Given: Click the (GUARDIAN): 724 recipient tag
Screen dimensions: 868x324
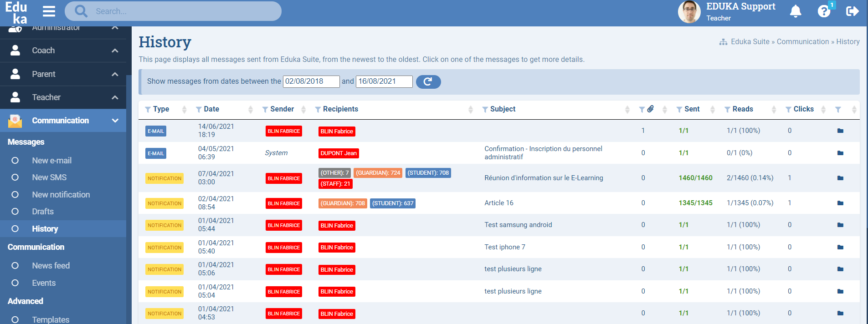Looking at the screenshot, I should pyautogui.click(x=378, y=173).
